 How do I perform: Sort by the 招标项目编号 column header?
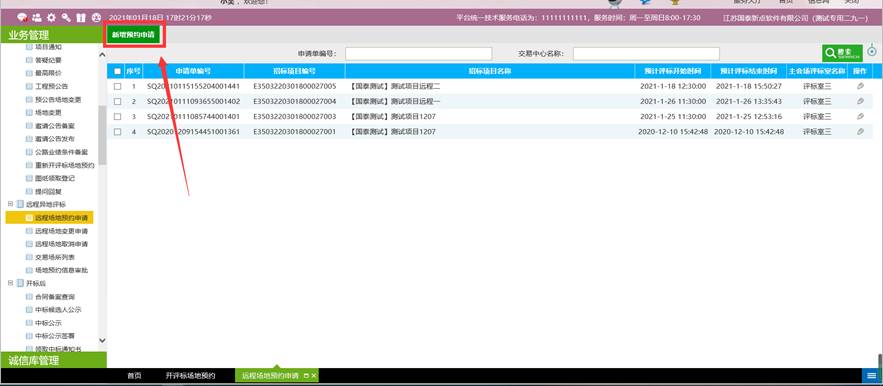click(295, 71)
